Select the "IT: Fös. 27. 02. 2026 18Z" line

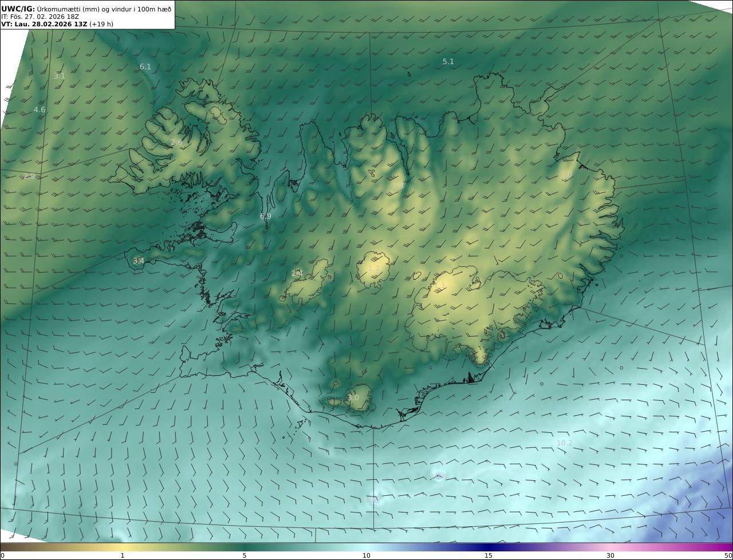coord(40,17)
